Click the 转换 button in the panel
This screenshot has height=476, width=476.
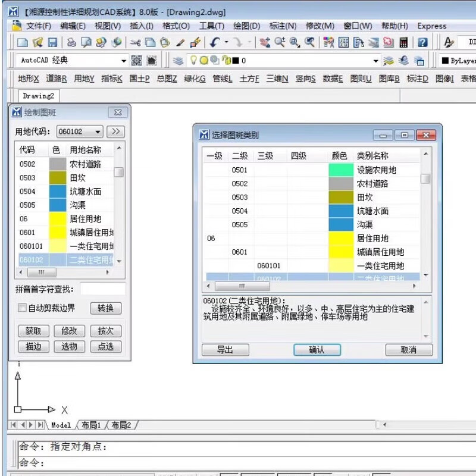pyautogui.click(x=105, y=308)
